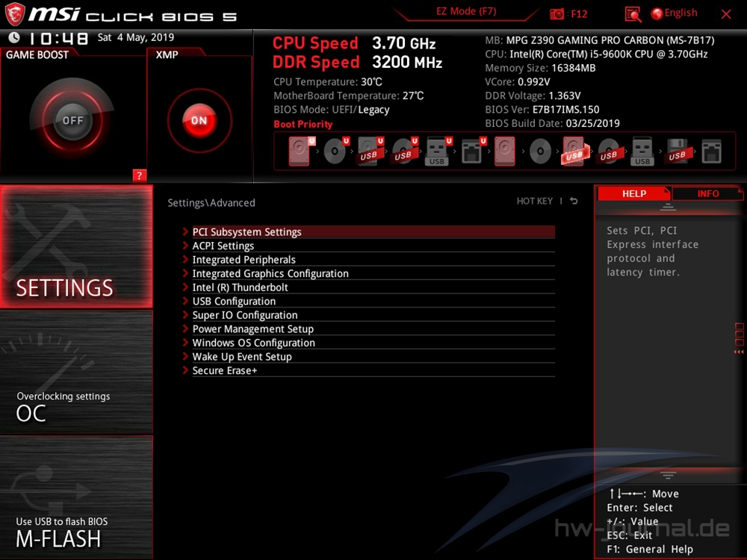
Task: Click the clock icon beside the time
Action: (x=14, y=37)
